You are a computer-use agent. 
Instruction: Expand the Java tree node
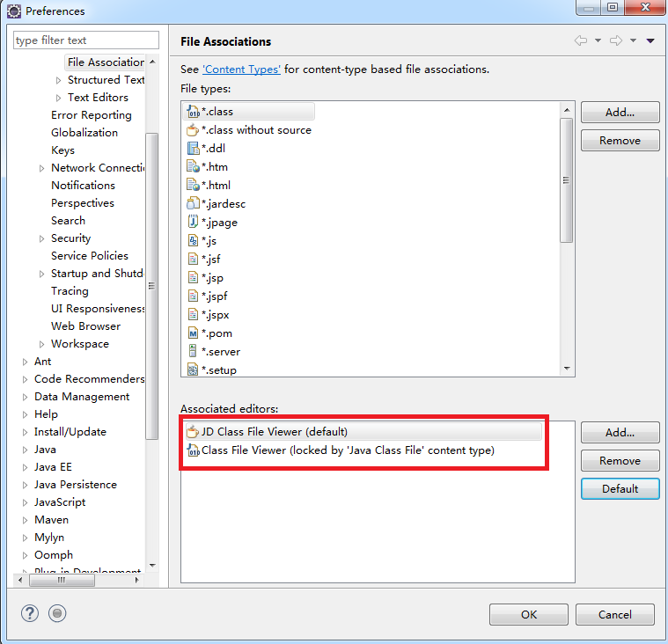(25, 450)
